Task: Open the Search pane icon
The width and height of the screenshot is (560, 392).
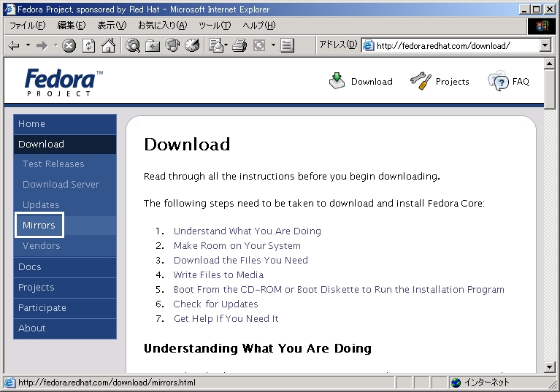Action: pos(133,46)
